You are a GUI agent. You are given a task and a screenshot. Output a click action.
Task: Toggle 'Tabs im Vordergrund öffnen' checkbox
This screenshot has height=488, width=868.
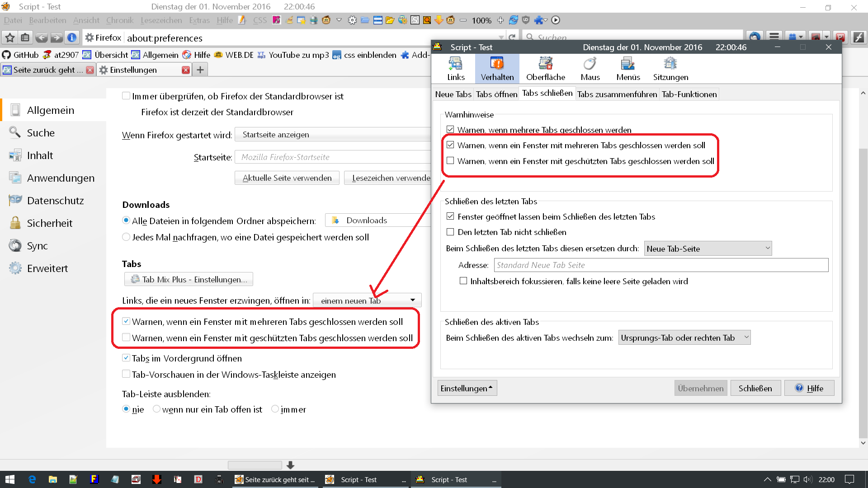click(x=126, y=358)
